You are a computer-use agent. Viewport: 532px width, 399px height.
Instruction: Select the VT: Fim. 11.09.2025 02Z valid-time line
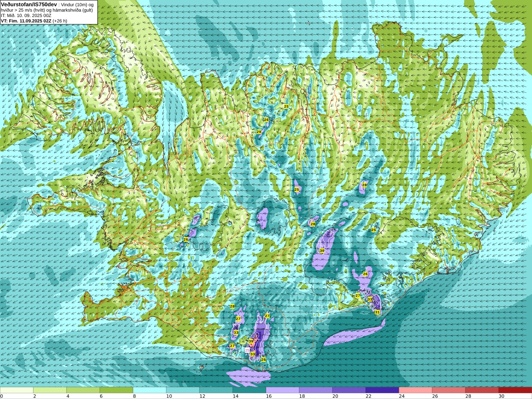click(x=34, y=21)
